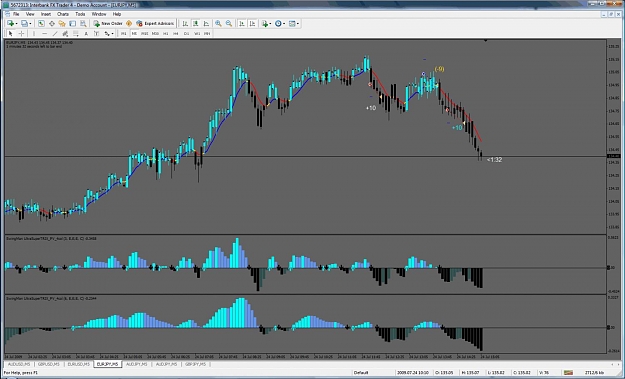Zoom in on the chart

(218, 24)
